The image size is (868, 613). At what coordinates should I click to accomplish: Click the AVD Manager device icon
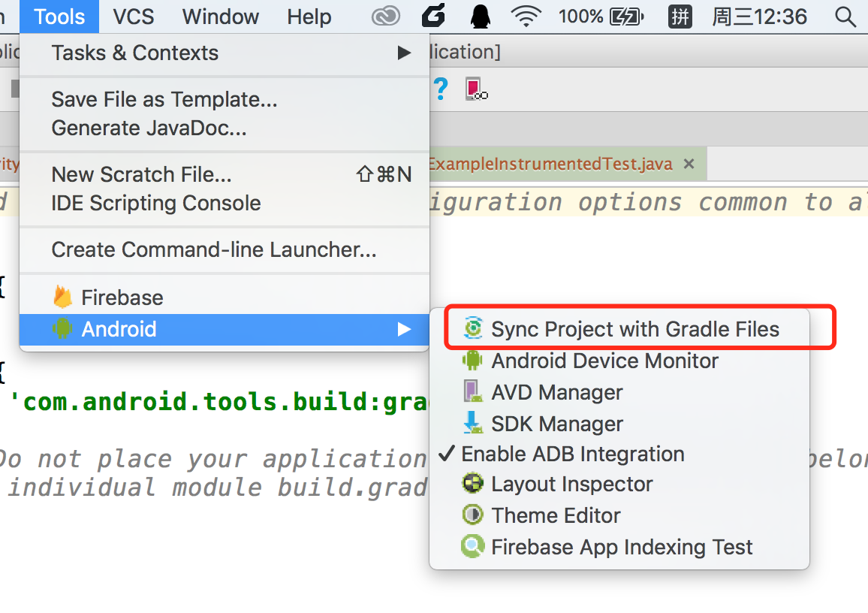pyautogui.click(x=473, y=391)
